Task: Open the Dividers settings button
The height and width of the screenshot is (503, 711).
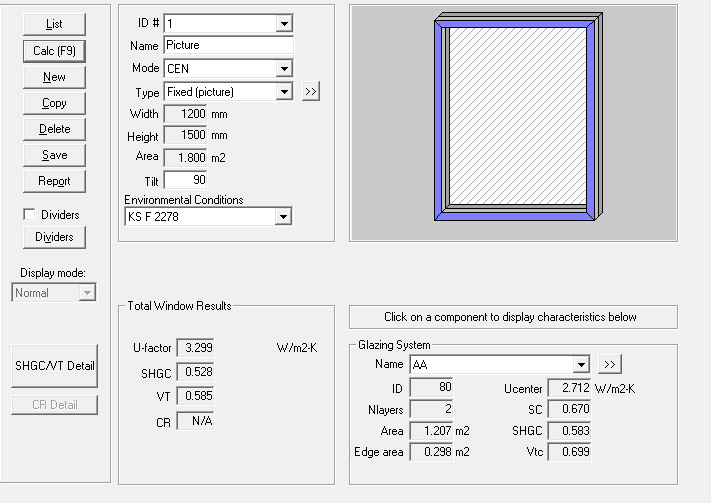Action: click(x=54, y=237)
